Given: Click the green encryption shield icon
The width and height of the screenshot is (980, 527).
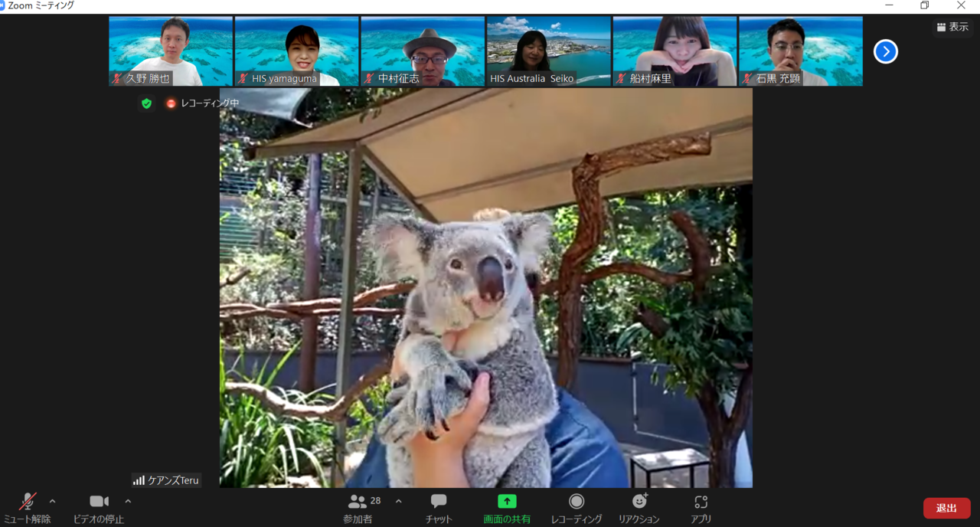Looking at the screenshot, I should point(147,103).
